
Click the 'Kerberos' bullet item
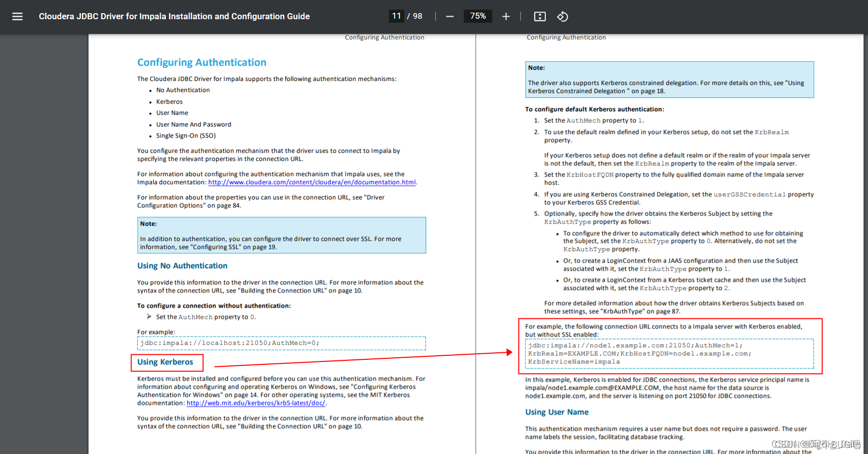pos(169,102)
